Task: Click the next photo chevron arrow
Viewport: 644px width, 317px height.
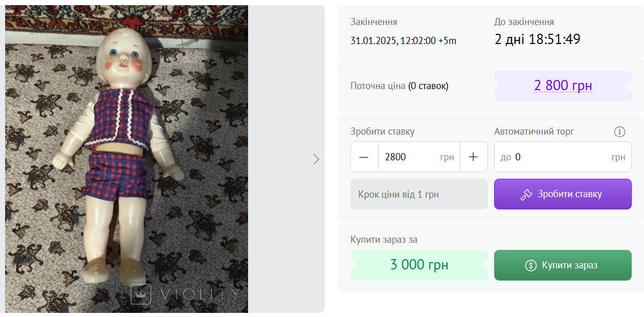Action: [316, 159]
